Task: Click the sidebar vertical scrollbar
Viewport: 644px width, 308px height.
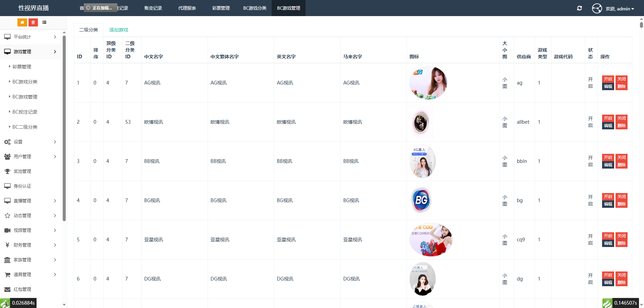Action: pos(64,127)
